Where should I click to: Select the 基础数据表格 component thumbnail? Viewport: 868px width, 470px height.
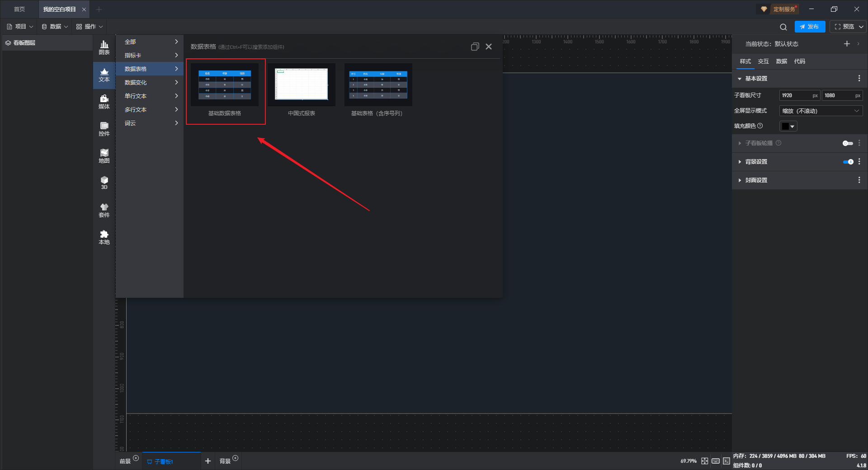225,85
